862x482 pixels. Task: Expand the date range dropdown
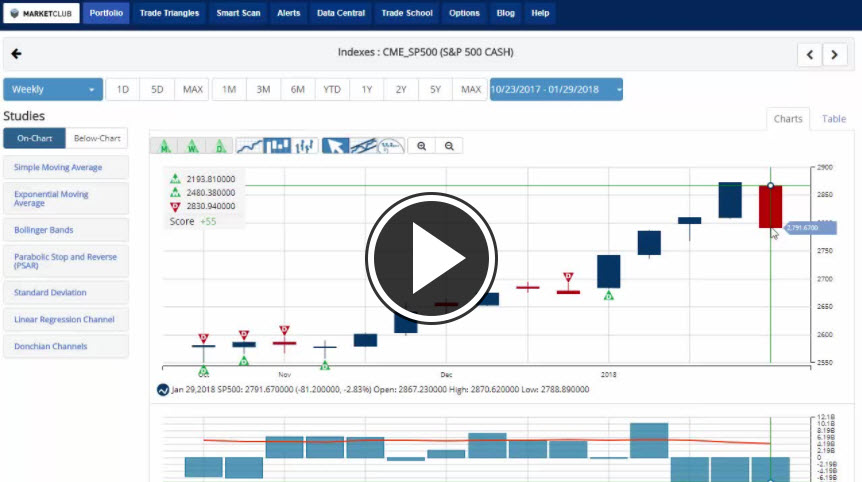(556, 89)
